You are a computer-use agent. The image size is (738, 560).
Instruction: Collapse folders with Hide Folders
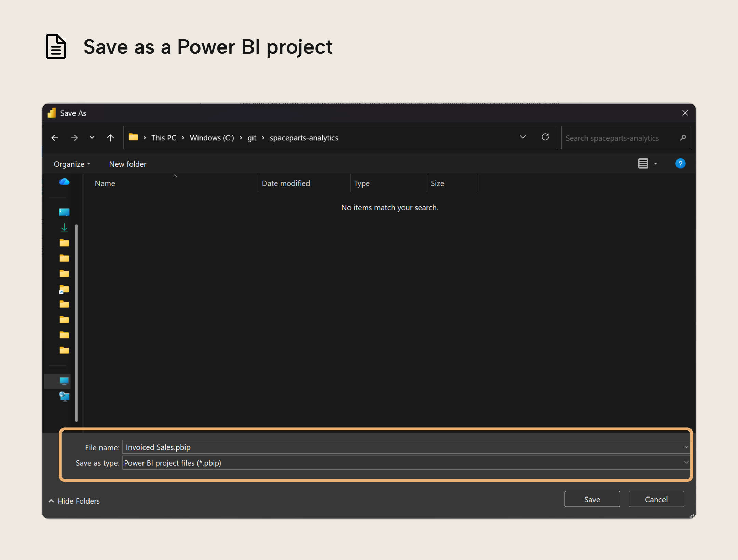tap(74, 501)
